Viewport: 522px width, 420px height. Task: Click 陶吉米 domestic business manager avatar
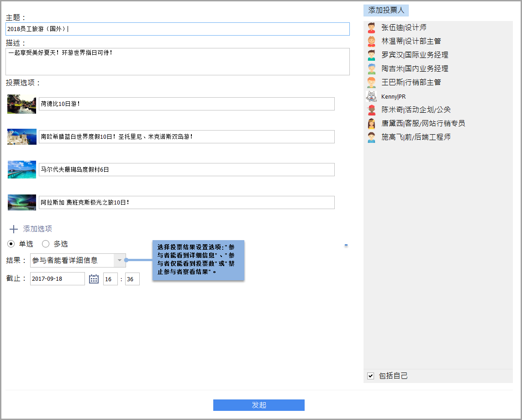(x=371, y=69)
